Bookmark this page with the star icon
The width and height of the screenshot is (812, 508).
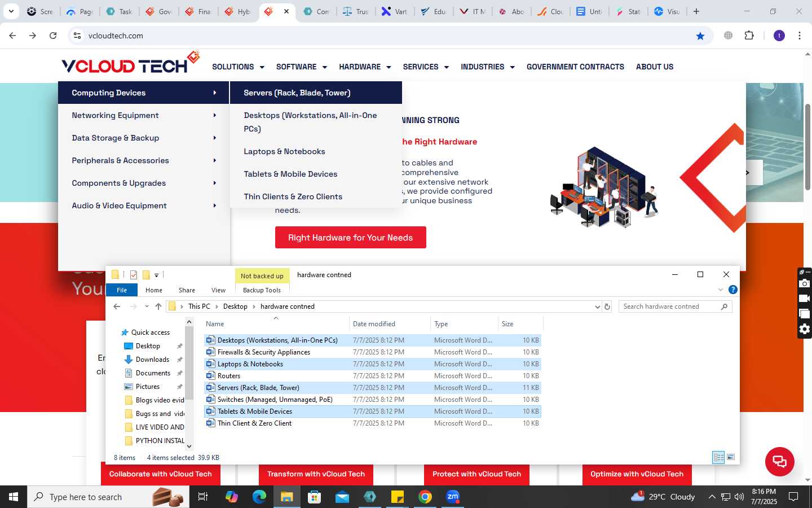[x=700, y=36]
